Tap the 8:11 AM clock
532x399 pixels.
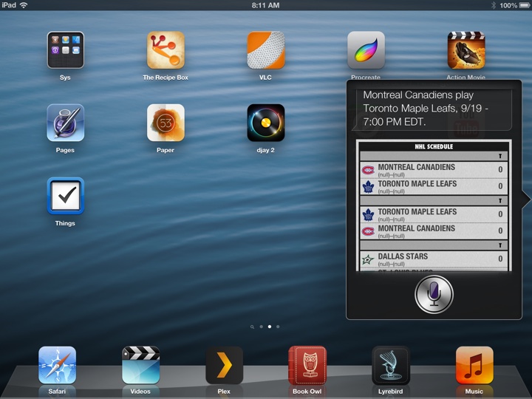[x=266, y=5]
